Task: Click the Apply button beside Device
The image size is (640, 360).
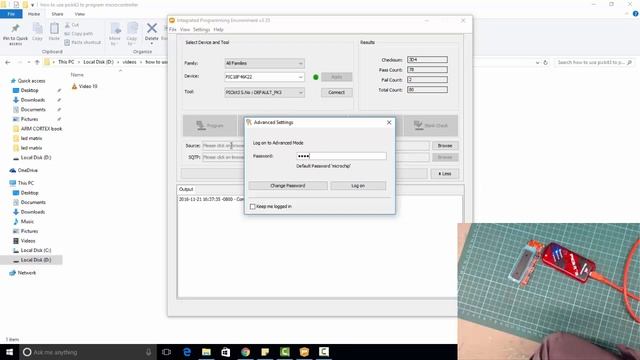Action: tap(336, 77)
